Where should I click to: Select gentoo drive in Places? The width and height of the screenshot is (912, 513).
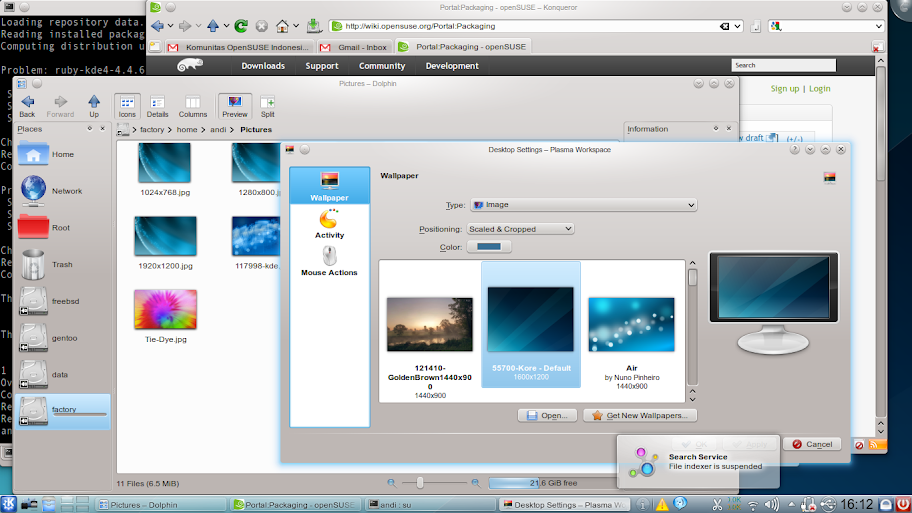[62, 338]
